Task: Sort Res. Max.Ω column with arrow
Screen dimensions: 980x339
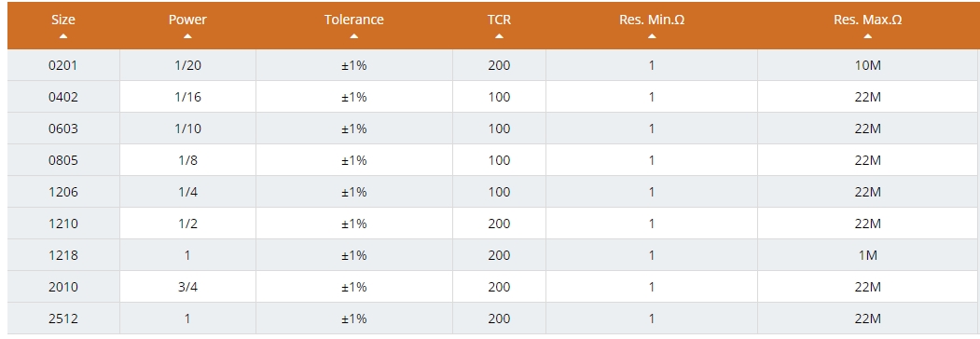Action: pyautogui.click(x=867, y=36)
